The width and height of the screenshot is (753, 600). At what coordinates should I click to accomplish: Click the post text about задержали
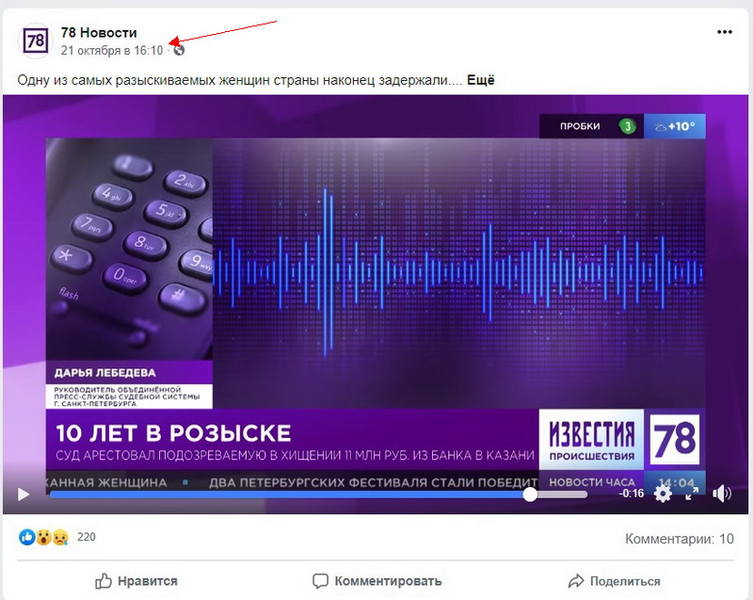(240, 80)
